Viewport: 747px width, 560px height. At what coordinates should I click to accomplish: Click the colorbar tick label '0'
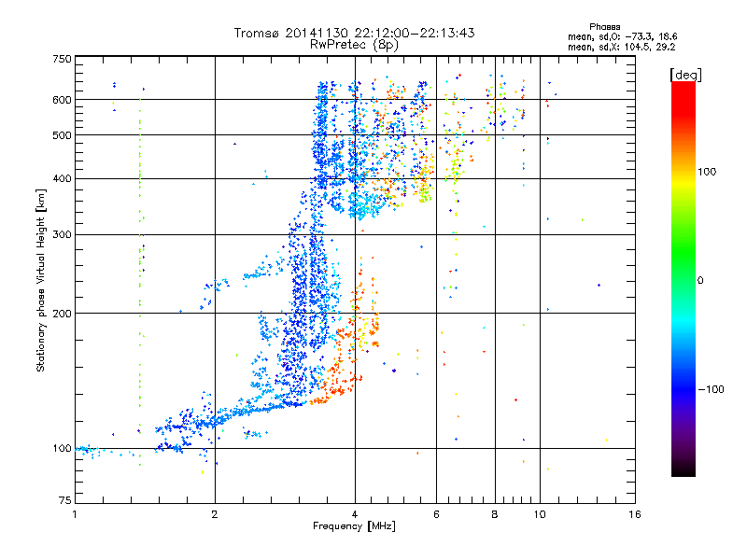tap(699, 280)
